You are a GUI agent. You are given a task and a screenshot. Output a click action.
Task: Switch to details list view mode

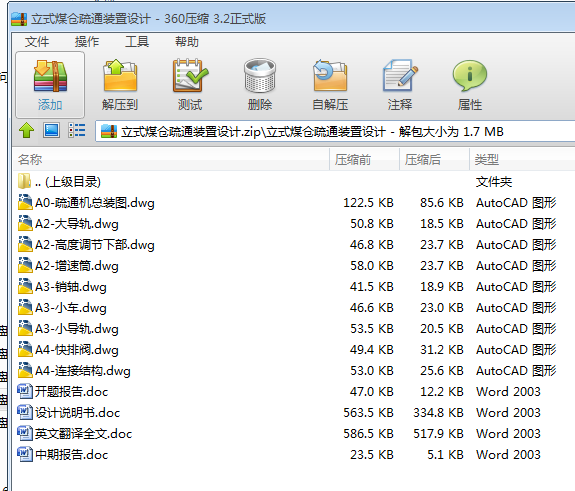point(77,130)
